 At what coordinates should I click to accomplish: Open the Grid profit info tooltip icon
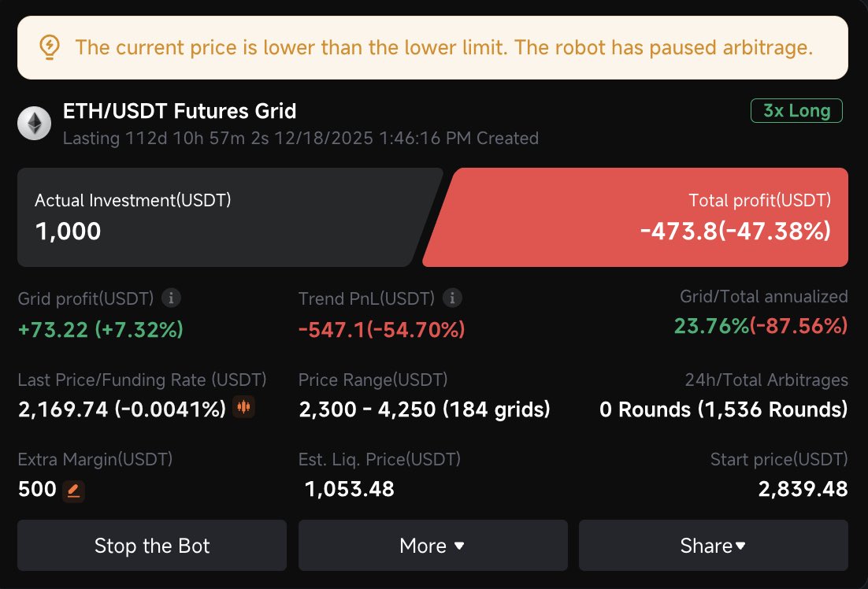[x=171, y=298]
